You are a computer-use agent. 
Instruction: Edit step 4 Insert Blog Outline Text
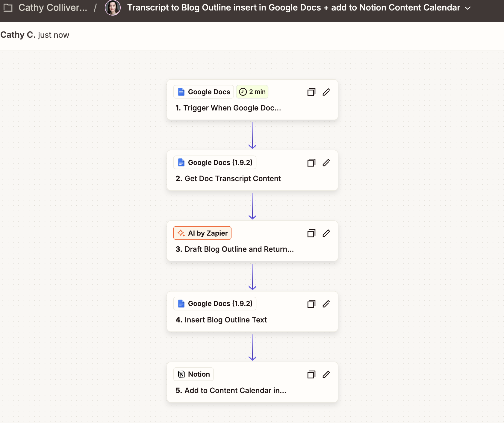(x=326, y=304)
